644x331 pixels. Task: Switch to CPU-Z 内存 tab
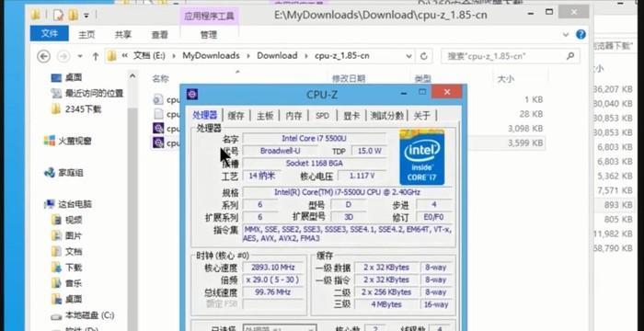(293, 116)
